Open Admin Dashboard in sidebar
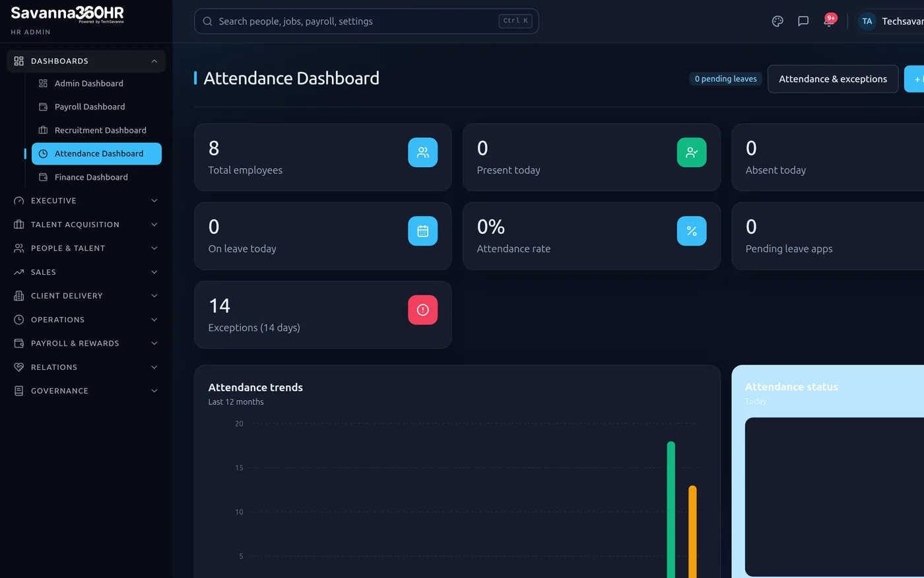Image resolution: width=924 pixels, height=578 pixels. click(96, 83)
